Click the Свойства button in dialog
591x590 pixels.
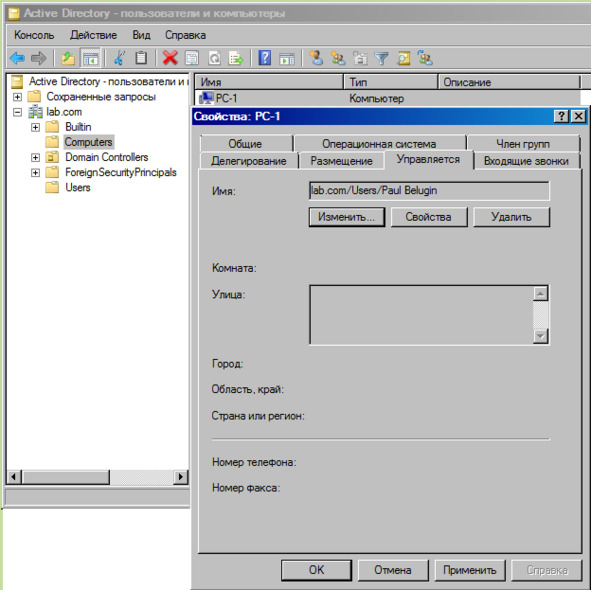pyautogui.click(x=429, y=217)
